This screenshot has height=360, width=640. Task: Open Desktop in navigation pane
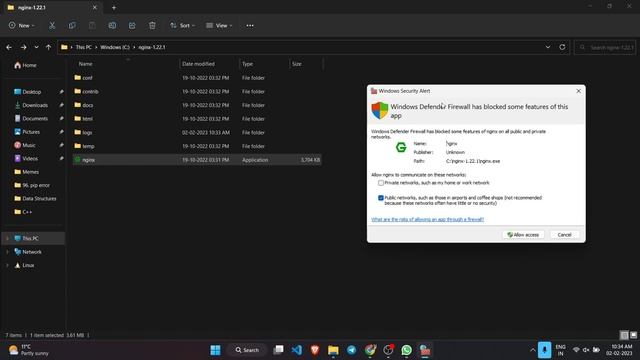tap(28, 92)
